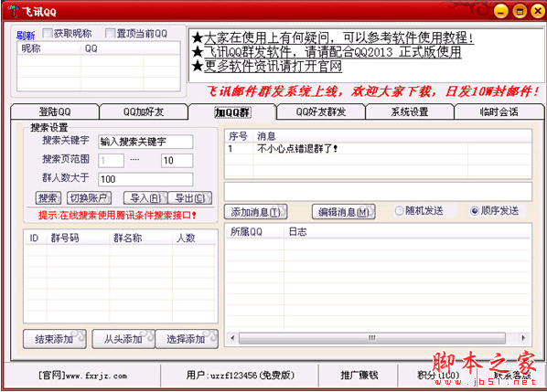
Task: Maximize the 飞讯QQ window
Action: 520,12
